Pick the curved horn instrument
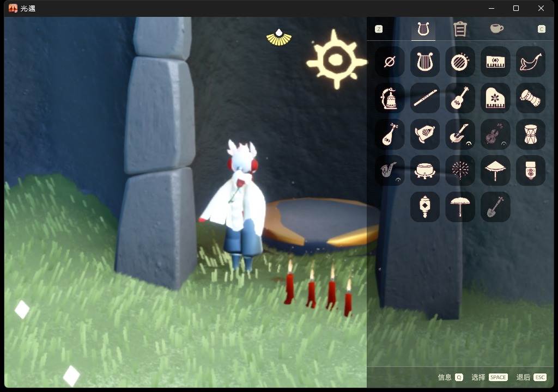 (531, 62)
